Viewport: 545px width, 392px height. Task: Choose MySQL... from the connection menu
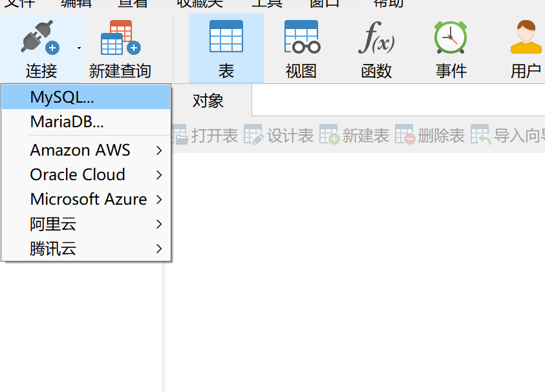86,98
